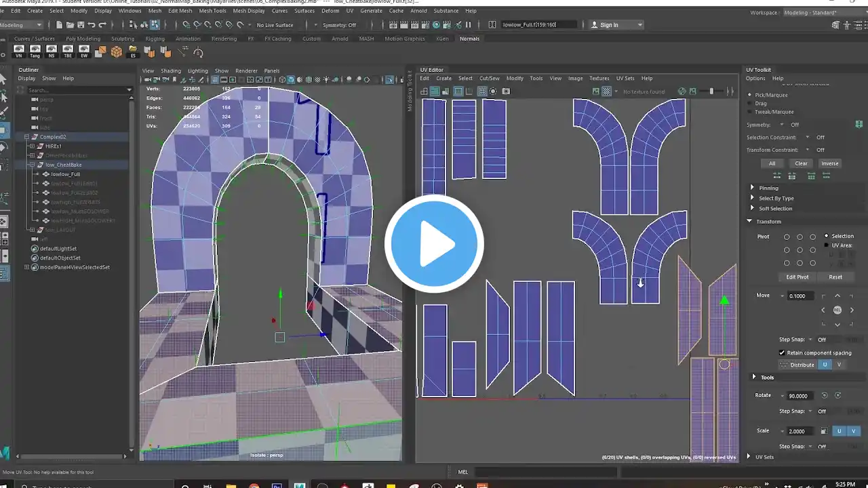This screenshot has width=868, height=488.
Task: Open the Selection Constraint dropdown
Action: 807,138
